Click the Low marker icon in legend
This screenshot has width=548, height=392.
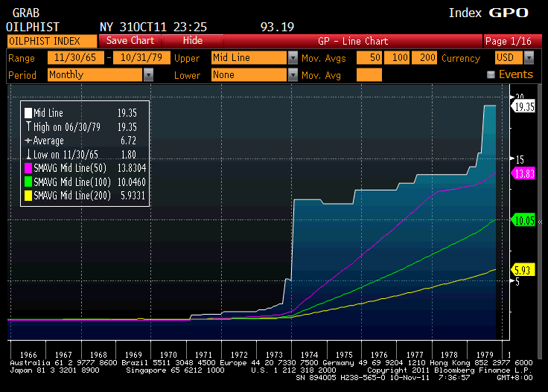point(28,155)
